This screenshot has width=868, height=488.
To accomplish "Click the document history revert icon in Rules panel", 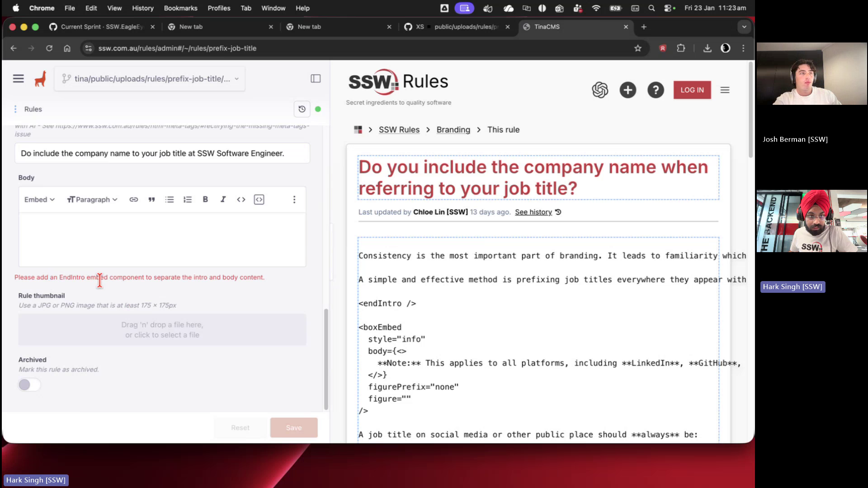I will click(302, 109).
